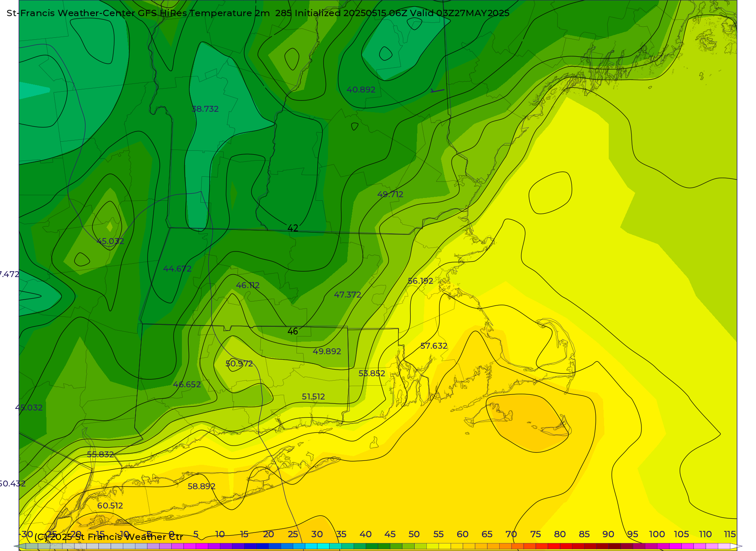Click the 42 contour line label
This screenshot has height=551, width=756.
tap(293, 228)
